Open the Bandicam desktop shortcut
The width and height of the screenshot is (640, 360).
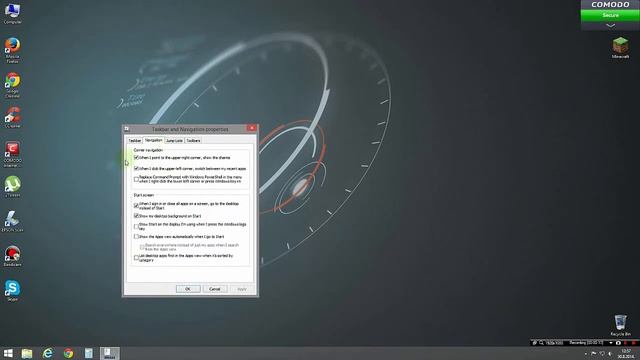12,256
